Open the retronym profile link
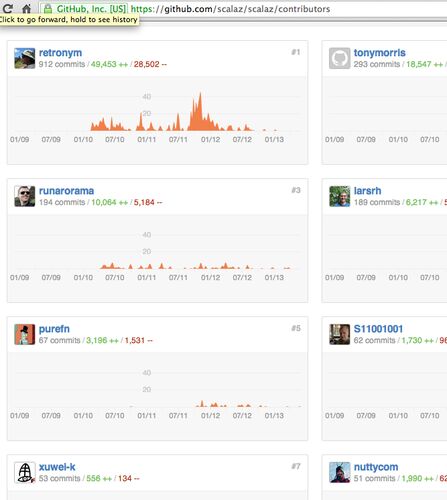This screenshot has width=447, height=500. [60, 53]
